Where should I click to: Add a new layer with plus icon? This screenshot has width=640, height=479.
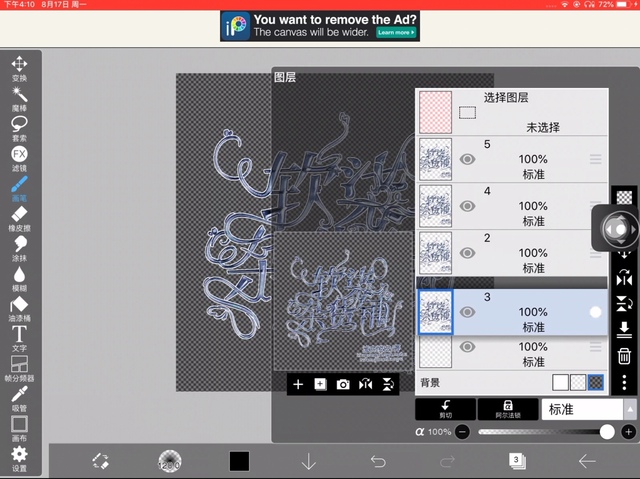(x=297, y=384)
